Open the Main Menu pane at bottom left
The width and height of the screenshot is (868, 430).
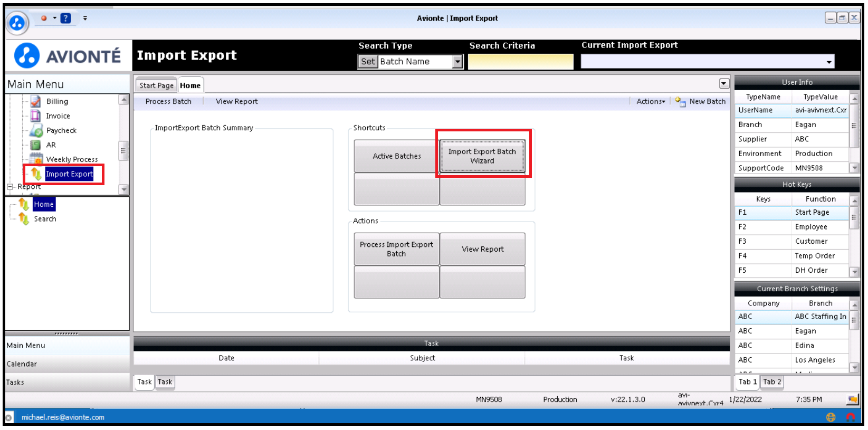[67, 346]
